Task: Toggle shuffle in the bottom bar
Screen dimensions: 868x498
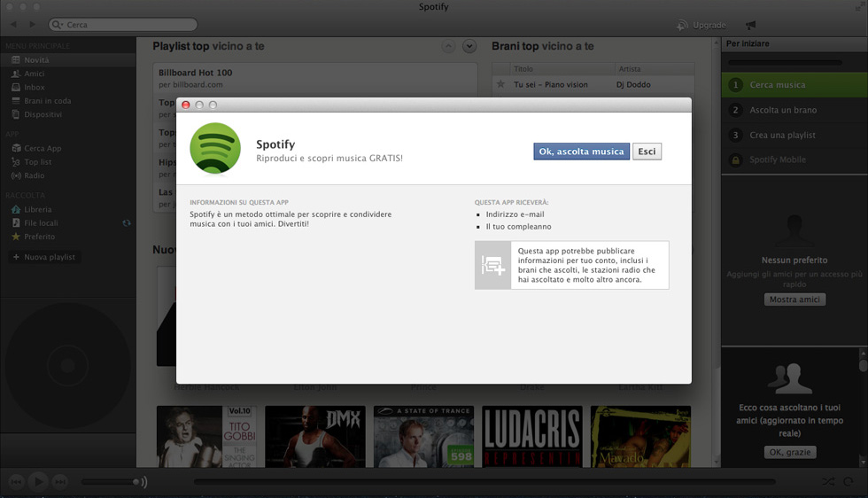Action: tap(827, 481)
